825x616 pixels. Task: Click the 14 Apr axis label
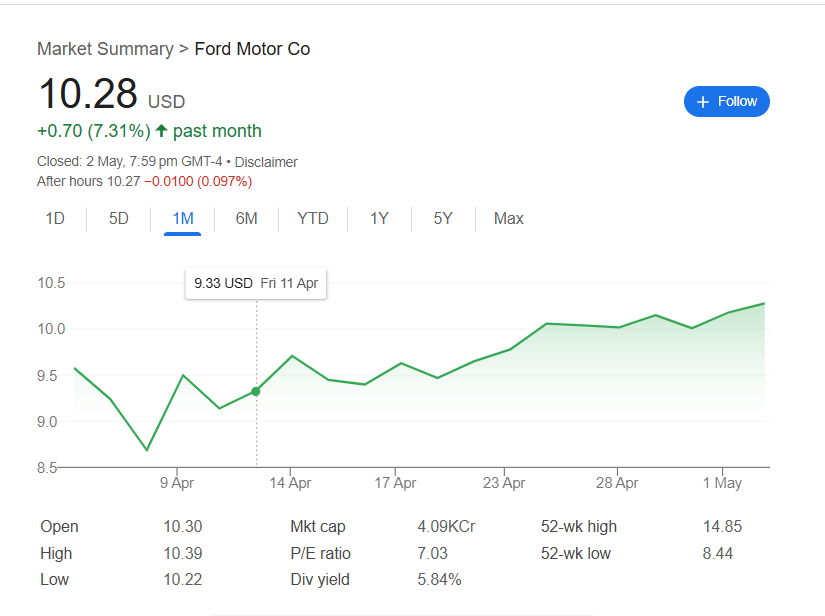coord(290,482)
